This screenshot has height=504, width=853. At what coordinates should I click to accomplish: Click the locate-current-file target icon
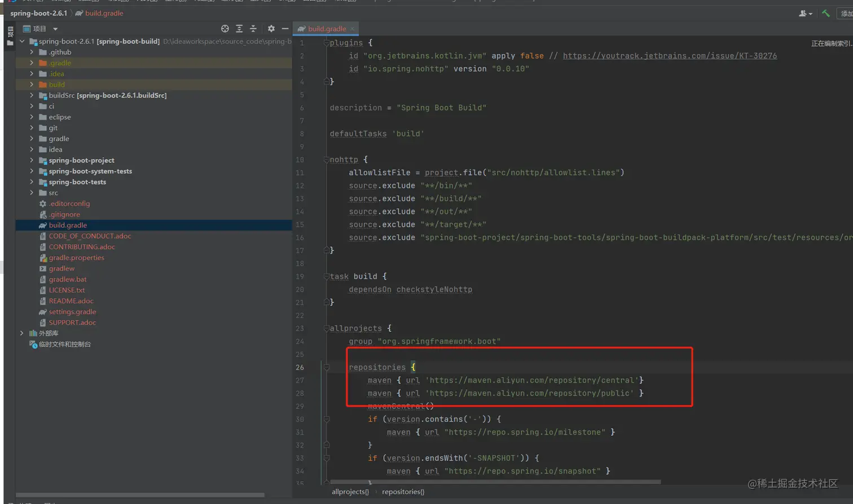tap(225, 29)
